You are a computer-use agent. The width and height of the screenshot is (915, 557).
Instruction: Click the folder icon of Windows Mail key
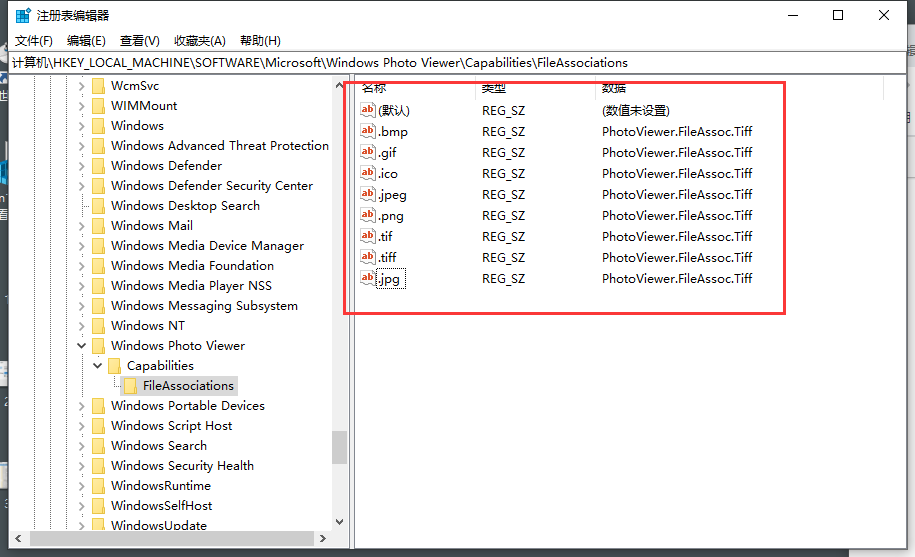[x=99, y=226]
